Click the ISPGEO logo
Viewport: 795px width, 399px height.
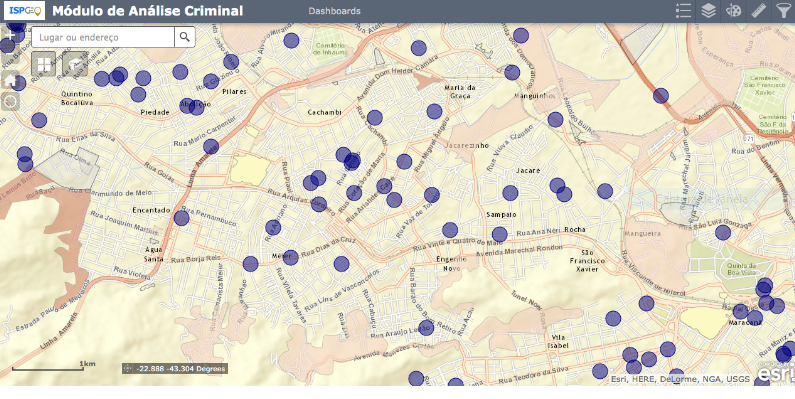point(24,11)
